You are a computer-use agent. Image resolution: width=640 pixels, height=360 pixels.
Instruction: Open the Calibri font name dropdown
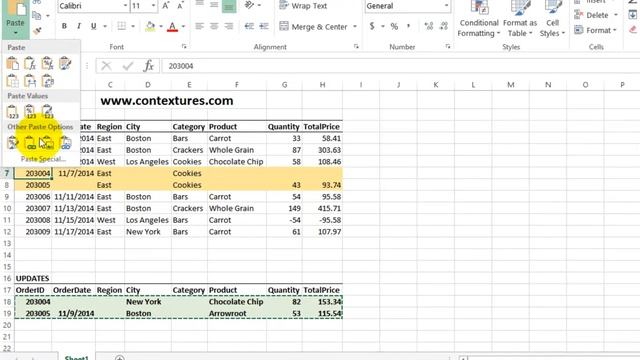click(x=125, y=6)
